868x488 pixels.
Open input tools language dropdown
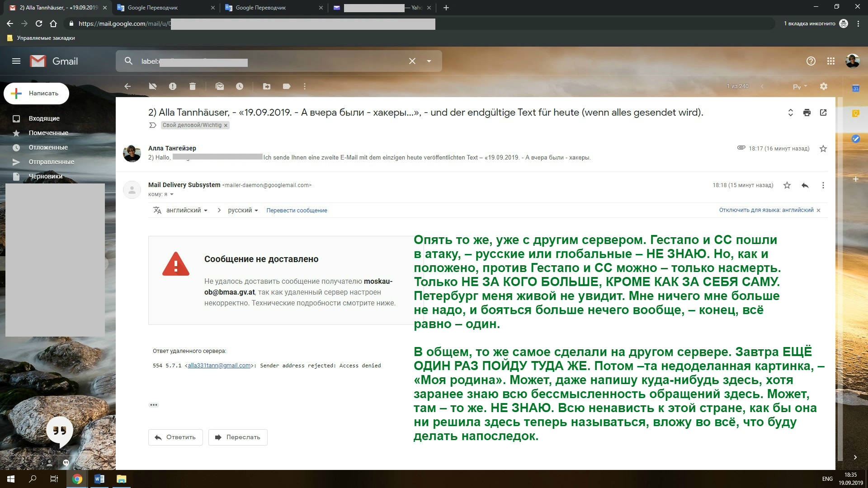coord(800,86)
